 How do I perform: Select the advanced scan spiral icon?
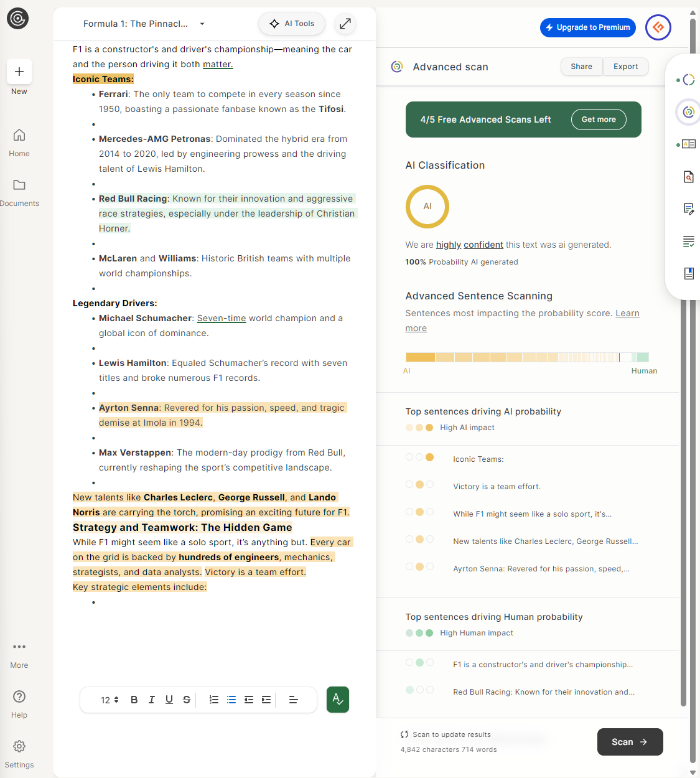pos(688,112)
